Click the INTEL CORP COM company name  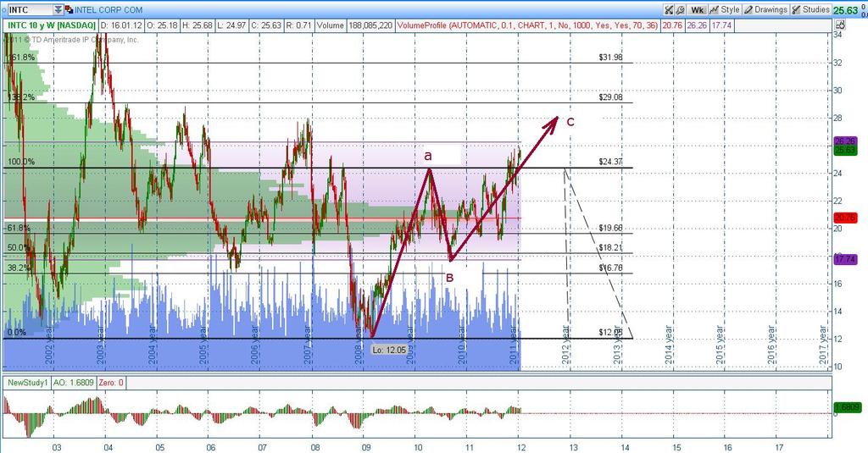(108, 10)
